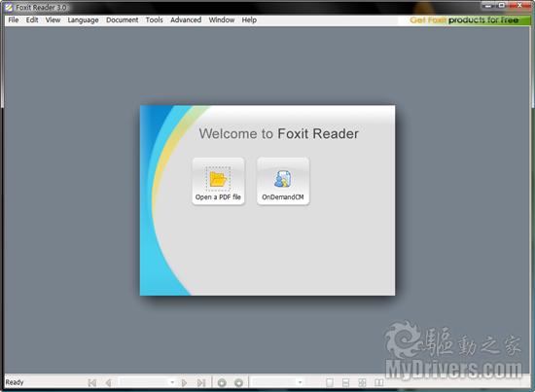The width and height of the screenshot is (535, 392).
Task: Click the Get Foxit products for free banner
Action: pyautogui.click(x=464, y=20)
